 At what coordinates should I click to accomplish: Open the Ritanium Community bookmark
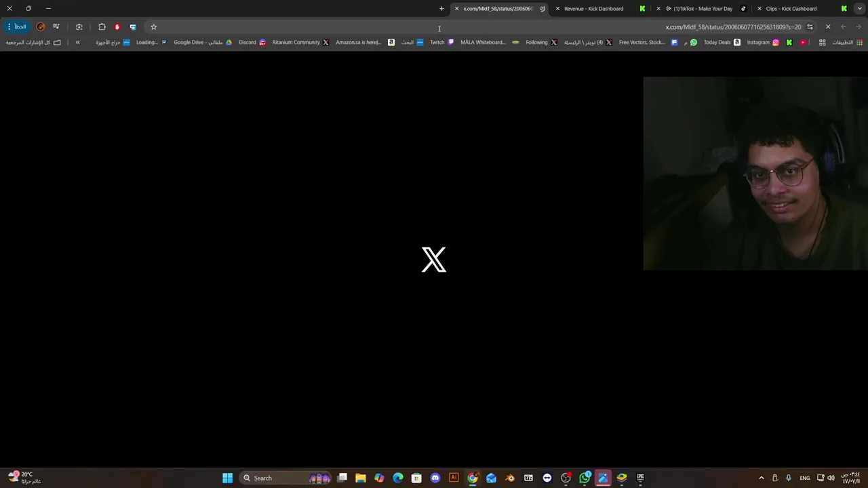point(300,42)
